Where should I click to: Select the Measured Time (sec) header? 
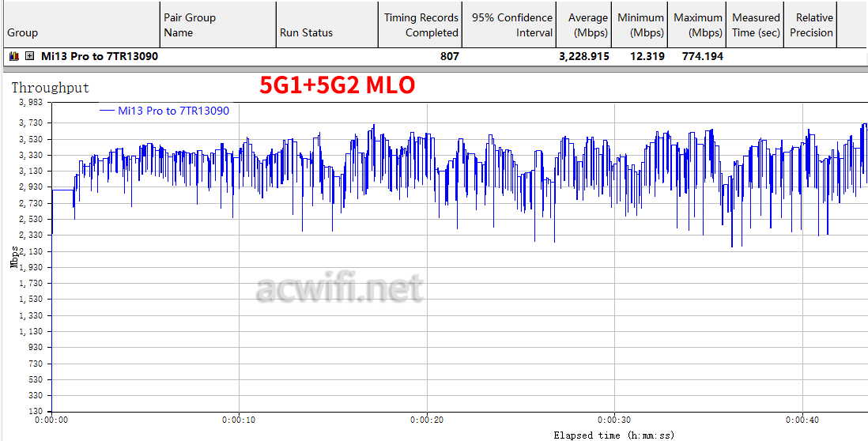pyautogui.click(x=755, y=25)
